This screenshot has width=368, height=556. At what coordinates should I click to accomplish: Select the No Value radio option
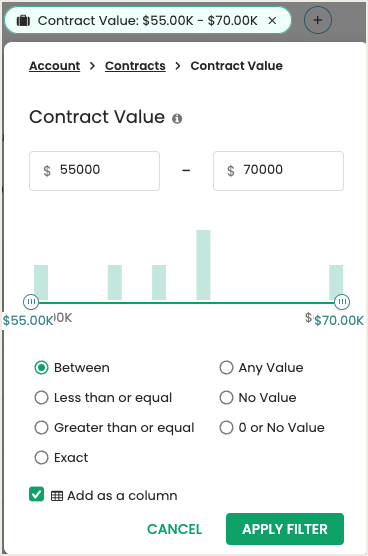click(226, 397)
